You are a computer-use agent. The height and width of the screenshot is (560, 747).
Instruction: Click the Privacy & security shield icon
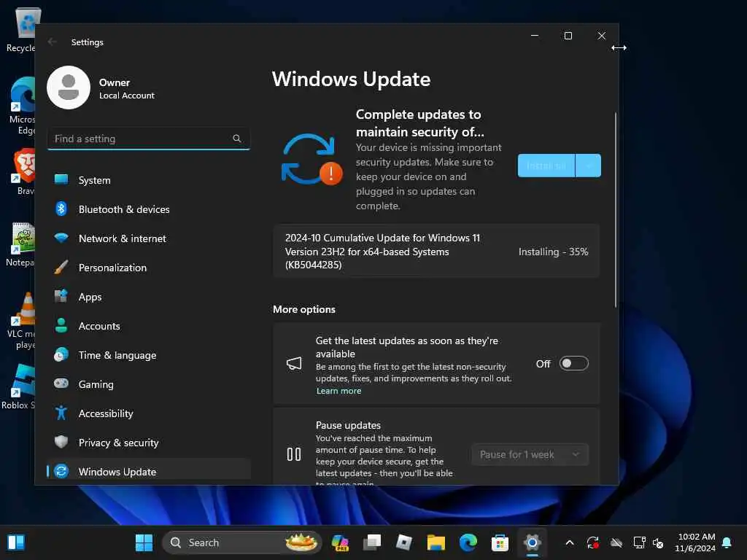click(x=61, y=442)
